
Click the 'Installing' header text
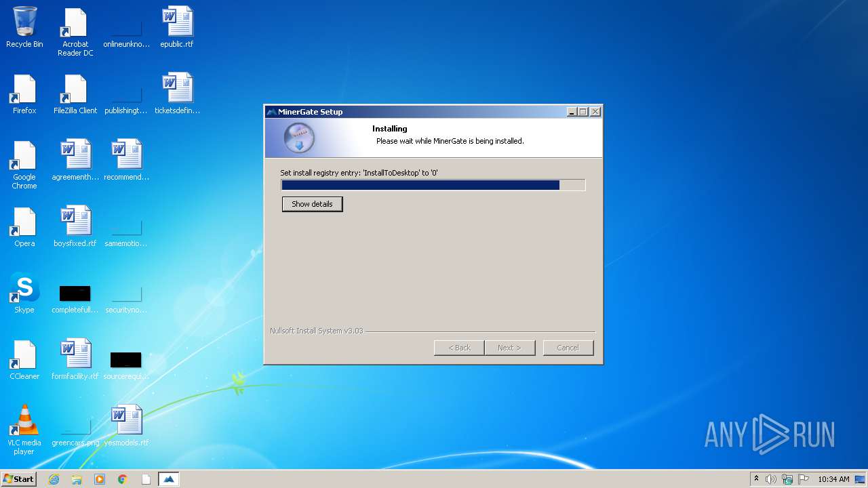point(390,129)
